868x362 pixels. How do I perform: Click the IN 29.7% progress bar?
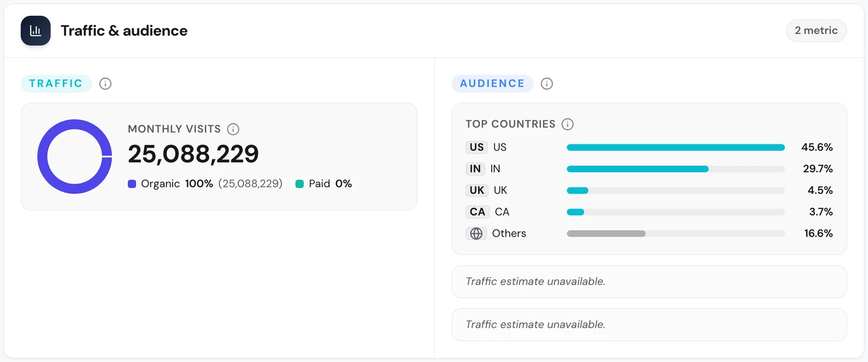(x=676, y=169)
